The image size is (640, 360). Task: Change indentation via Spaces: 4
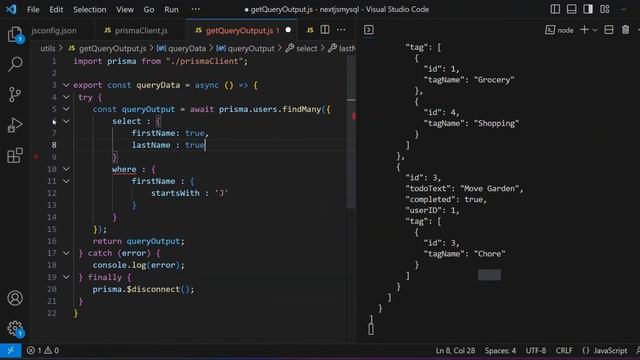pyautogui.click(x=500, y=351)
